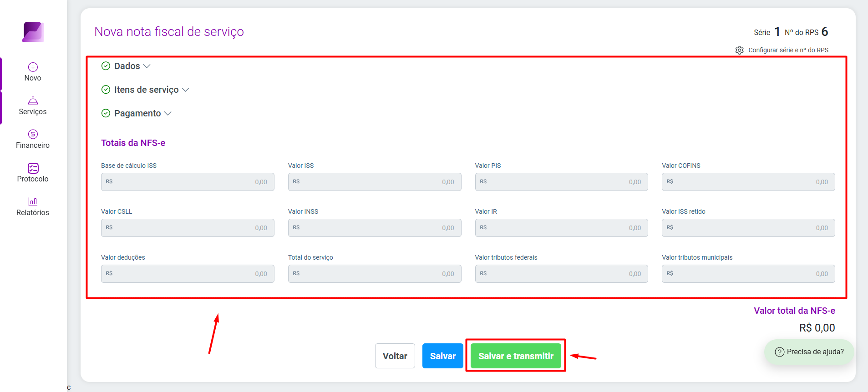Screen dimensions: 868x392
Task: Open the Relatórios chart icon
Action: coord(33,201)
